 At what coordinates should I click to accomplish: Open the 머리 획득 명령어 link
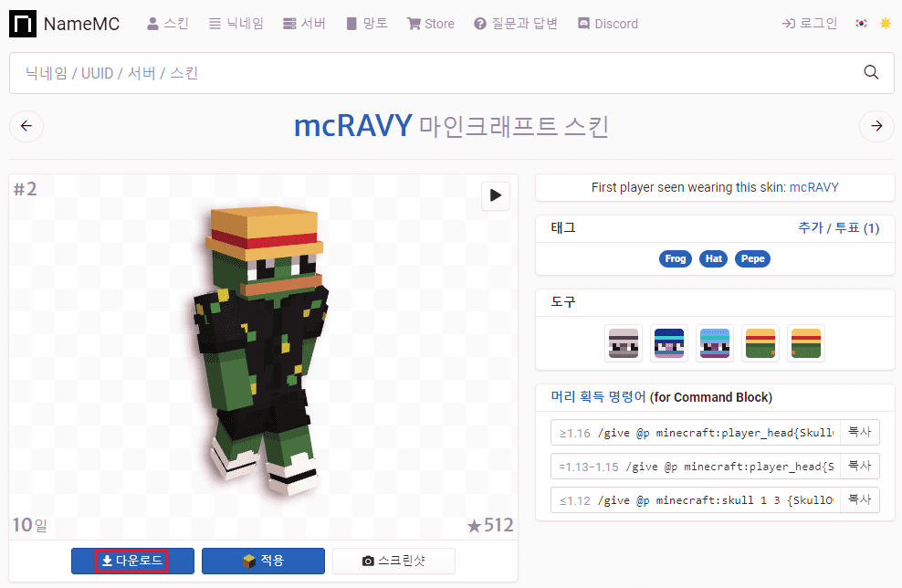[598, 397]
